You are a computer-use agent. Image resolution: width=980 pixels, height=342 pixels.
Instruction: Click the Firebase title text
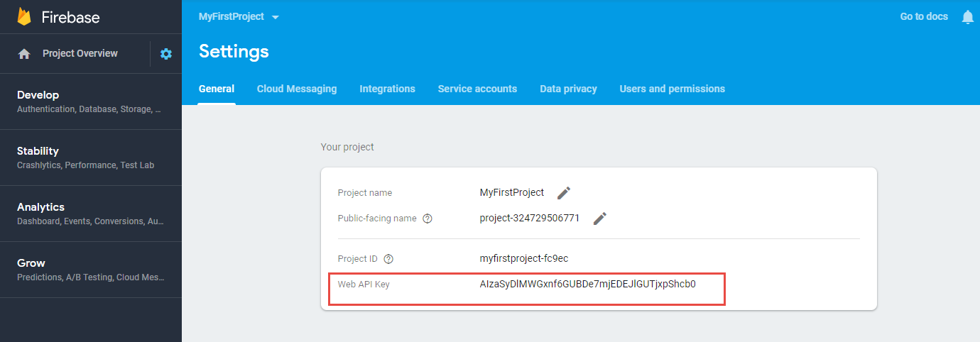pyautogui.click(x=70, y=17)
